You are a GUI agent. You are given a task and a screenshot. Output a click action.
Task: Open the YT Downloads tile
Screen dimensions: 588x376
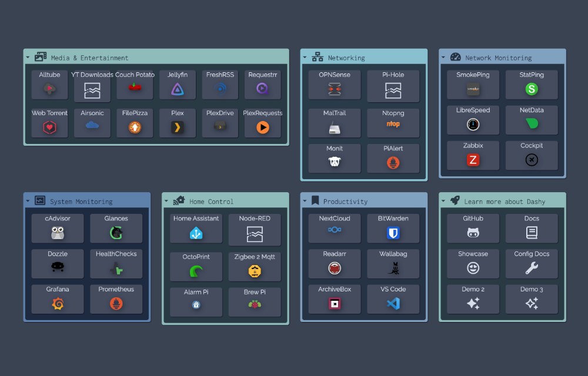click(92, 86)
